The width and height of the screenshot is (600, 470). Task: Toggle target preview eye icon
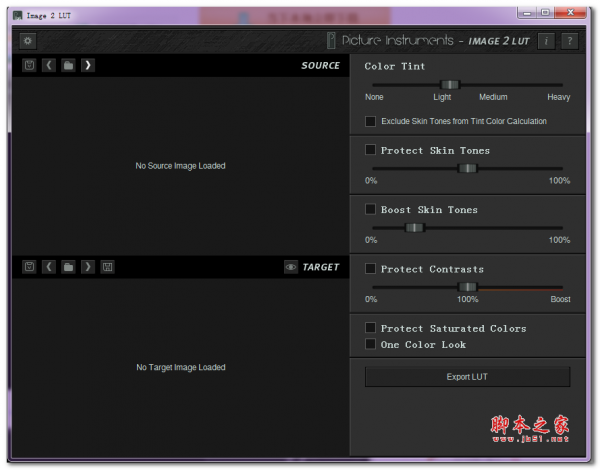291,267
